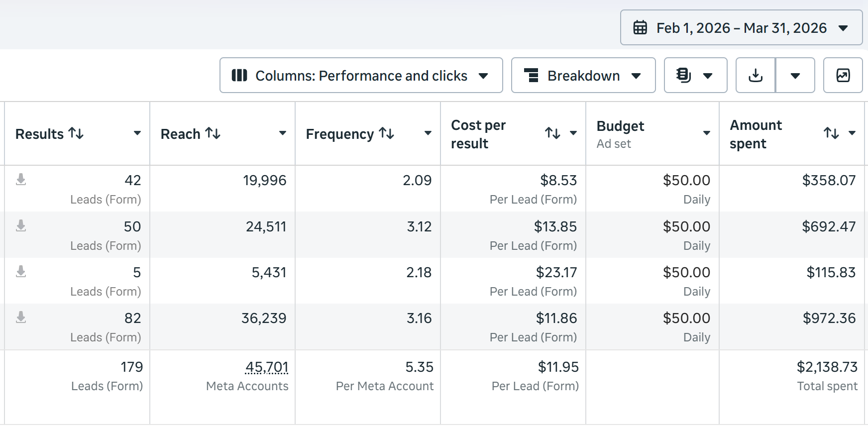Click the columns icon beside Columns label
The height and width of the screenshot is (427, 868).
point(239,75)
